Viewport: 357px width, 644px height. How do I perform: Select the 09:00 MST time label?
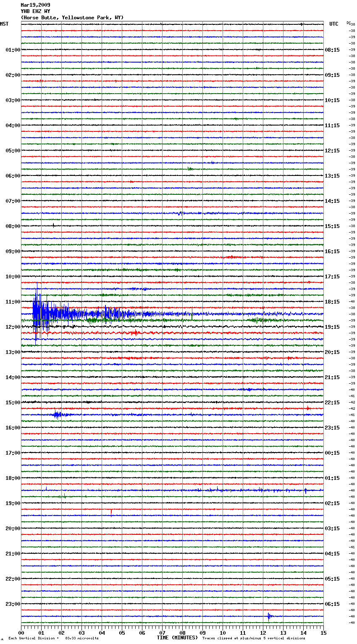click(13, 251)
